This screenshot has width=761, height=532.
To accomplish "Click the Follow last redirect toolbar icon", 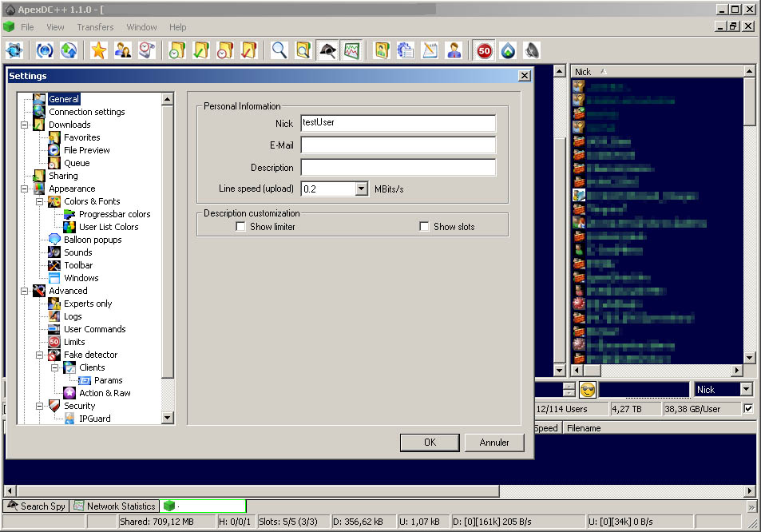I will (69, 50).
